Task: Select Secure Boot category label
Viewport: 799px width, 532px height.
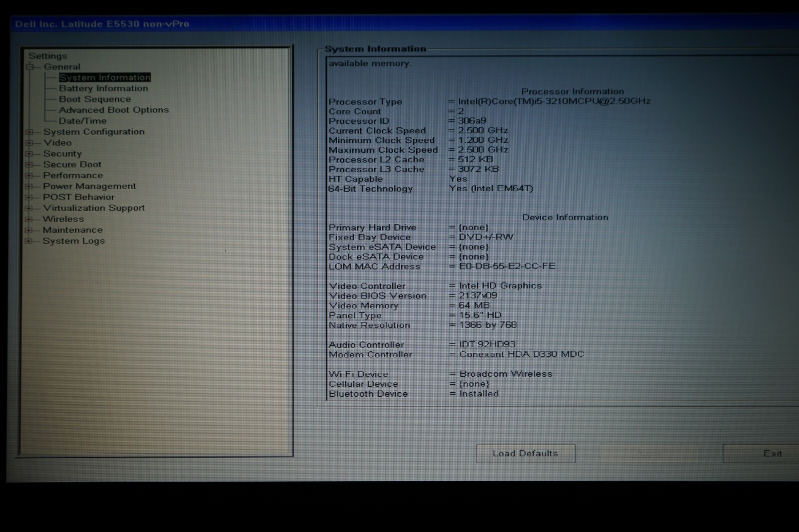Action: [x=72, y=165]
